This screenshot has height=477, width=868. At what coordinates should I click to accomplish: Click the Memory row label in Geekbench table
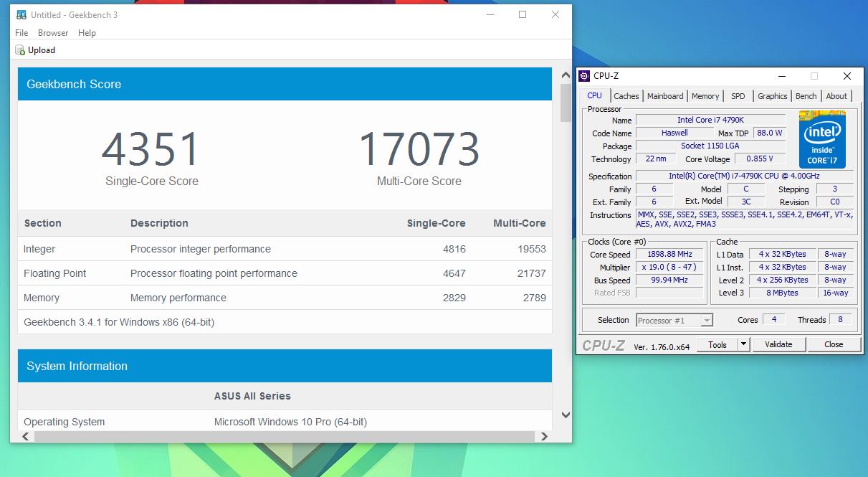point(42,298)
